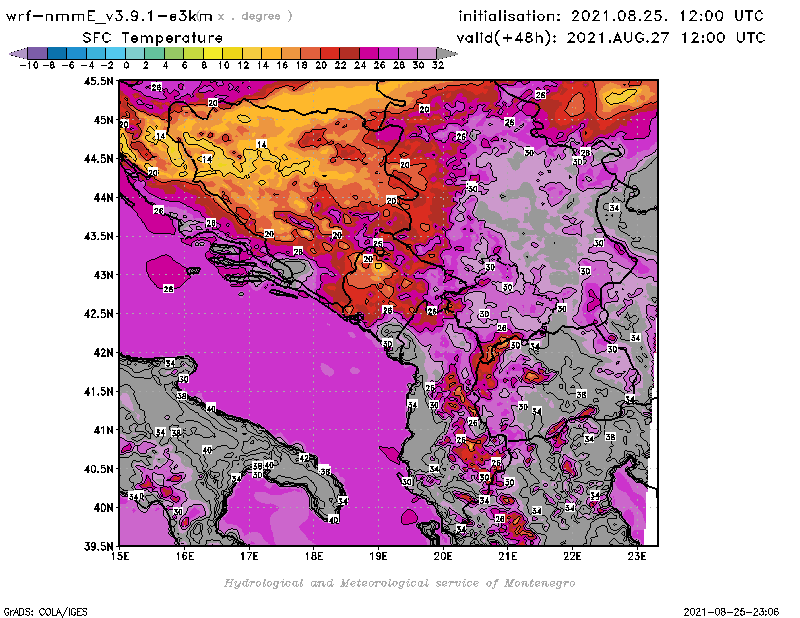Click the 40.5N latitude axis label
This screenshot has width=800, height=618.
click(x=98, y=469)
